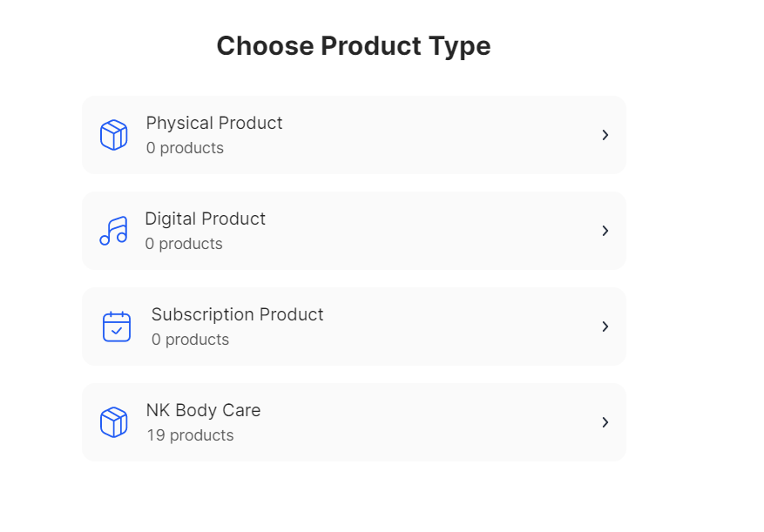Screen dimensions: 764x532
Task: Open the Digital Product type card
Action: 392,231
